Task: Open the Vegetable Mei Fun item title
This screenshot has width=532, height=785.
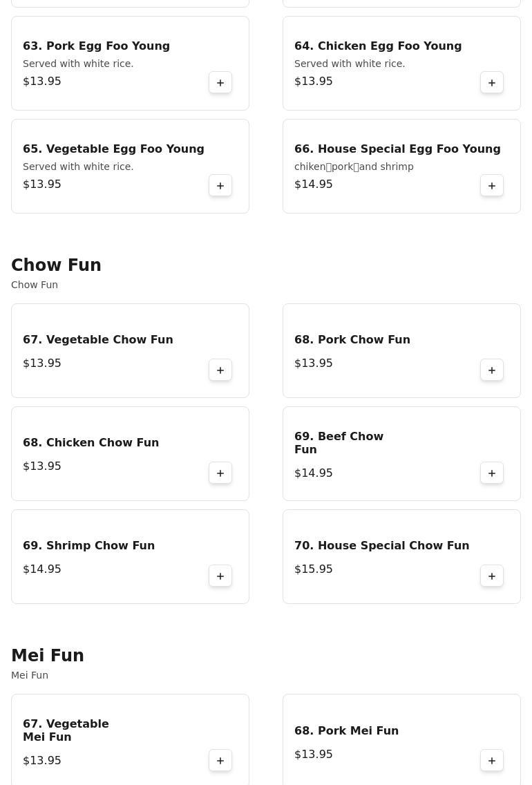Action: pyautogui.click(x=66, y=730)
